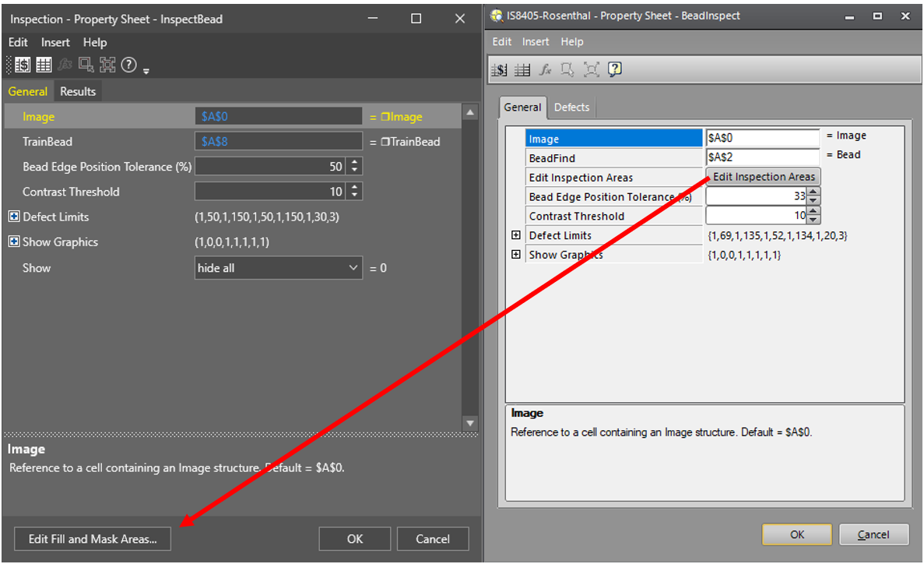
Task: Click the maximize region icon in InspectBead toolbar
Action: 107,66
